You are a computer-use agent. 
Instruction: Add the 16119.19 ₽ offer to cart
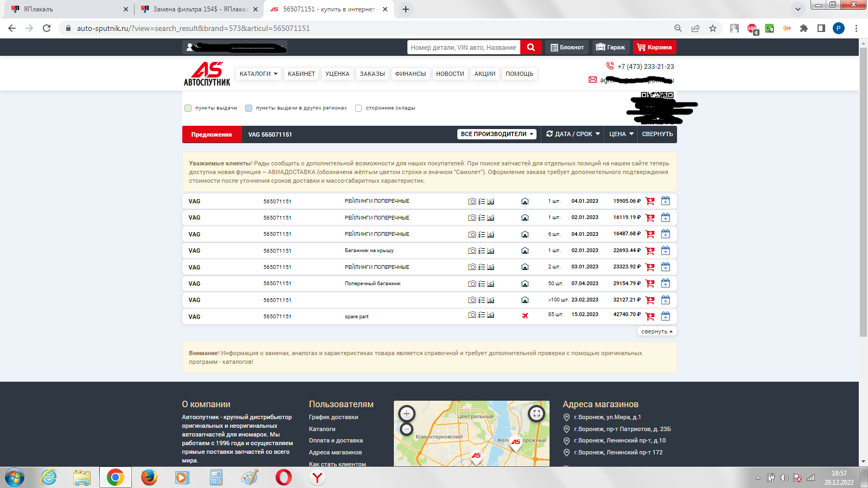pos(650,217)
